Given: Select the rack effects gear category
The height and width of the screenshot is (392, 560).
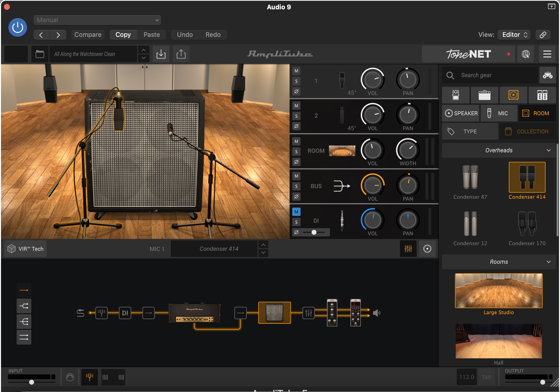Looking at the screenshot, I should click(x=542, y=95).
